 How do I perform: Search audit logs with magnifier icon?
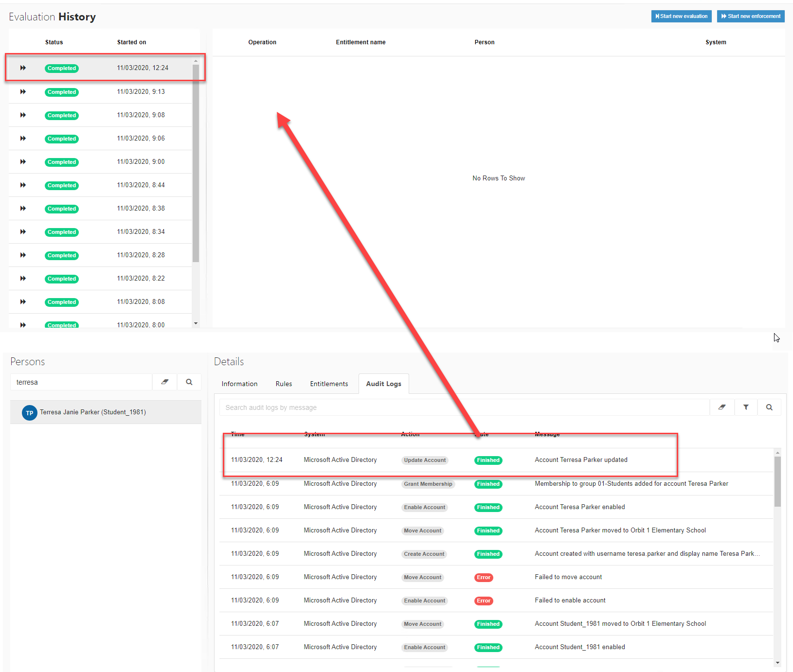click(769, 407)
